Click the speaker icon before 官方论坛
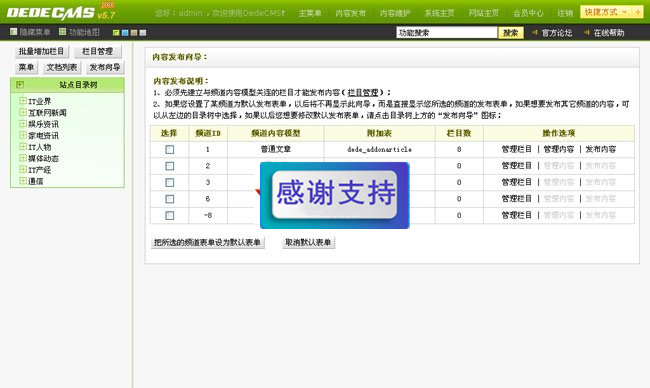 click(535, 32)
